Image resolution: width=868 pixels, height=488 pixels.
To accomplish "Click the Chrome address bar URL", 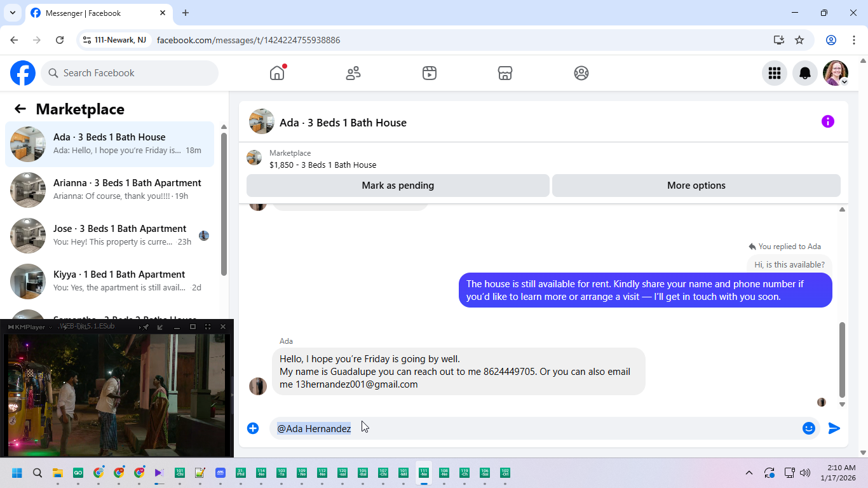I will (x=248, y=40).
